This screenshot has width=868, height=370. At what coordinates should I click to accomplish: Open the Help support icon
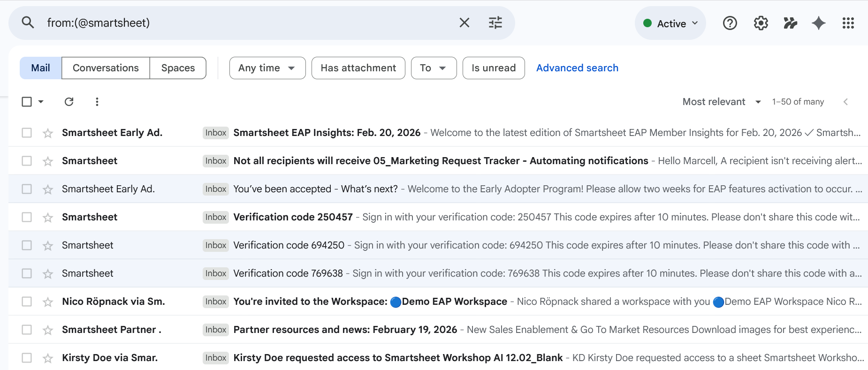point(730,23)
